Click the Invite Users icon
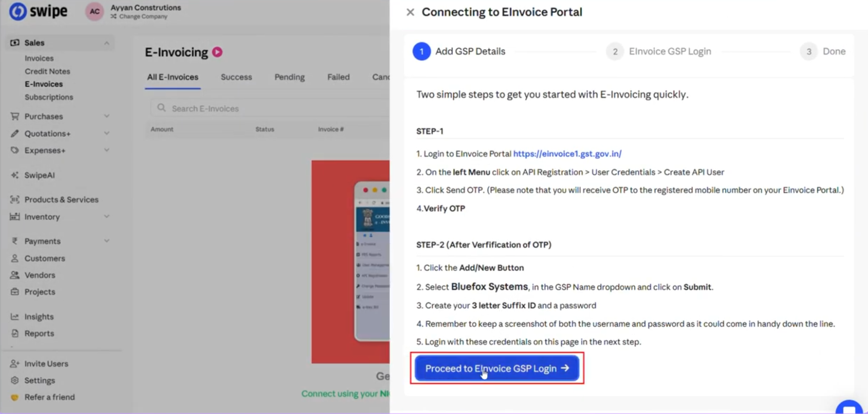 click(15, 364)
